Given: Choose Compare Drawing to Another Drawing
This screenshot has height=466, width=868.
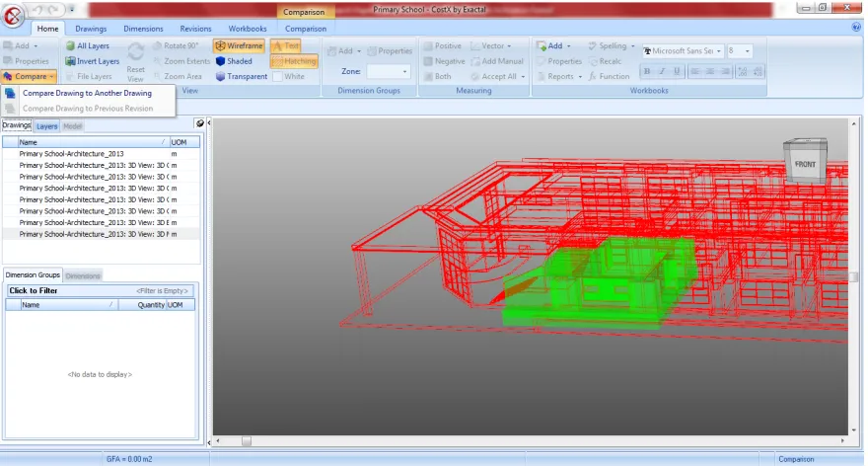Looking at the screenshot, I should click(87, 93).
